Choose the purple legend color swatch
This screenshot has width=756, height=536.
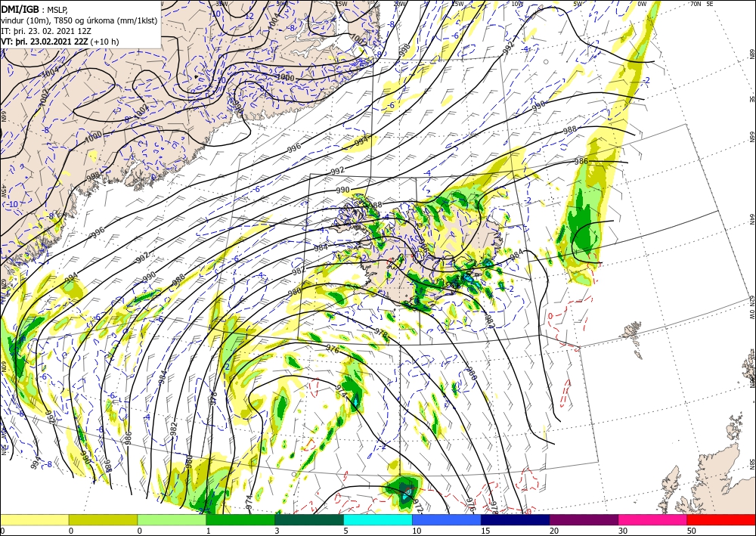point(584,519)
